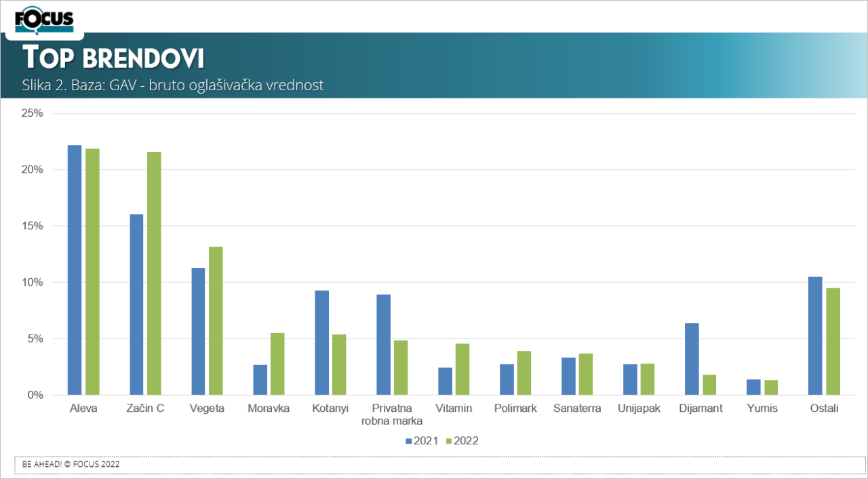This screenshot has width=868, height=479.
Task: Click the 'Slika 2. Baza: GAV' subtitle
Action: point(173,85)
